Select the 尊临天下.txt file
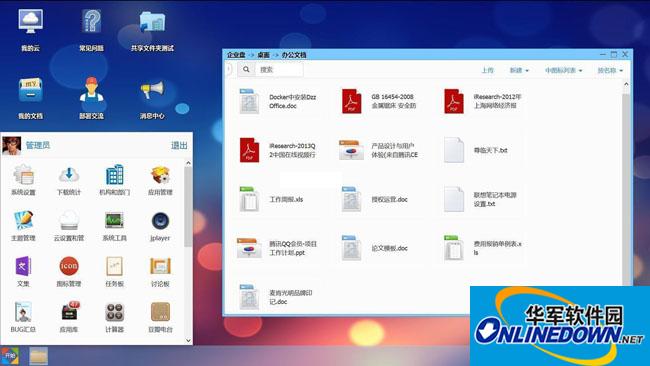 [454, 150]
